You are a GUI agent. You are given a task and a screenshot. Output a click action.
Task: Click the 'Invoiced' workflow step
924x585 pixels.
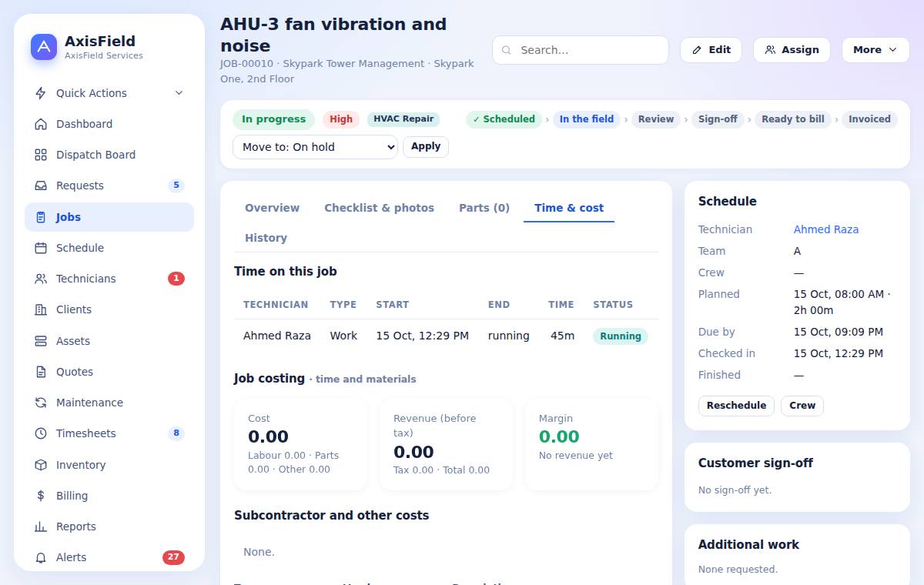[869, 119]
